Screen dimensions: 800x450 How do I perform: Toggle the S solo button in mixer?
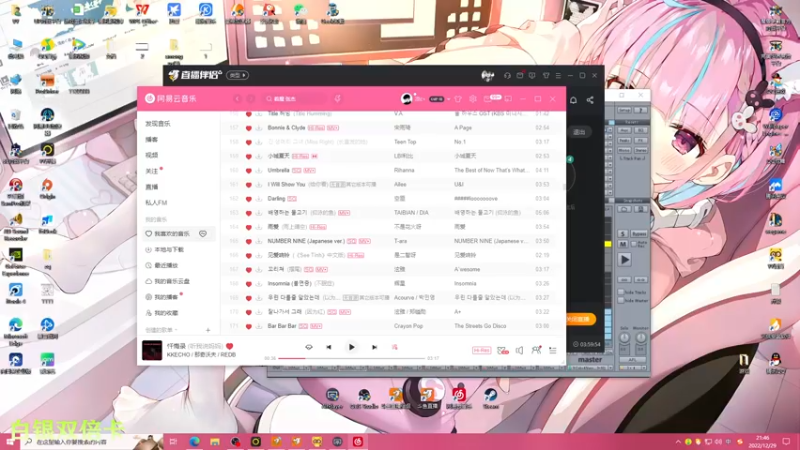pyautogui.click(x=623, y=234)
